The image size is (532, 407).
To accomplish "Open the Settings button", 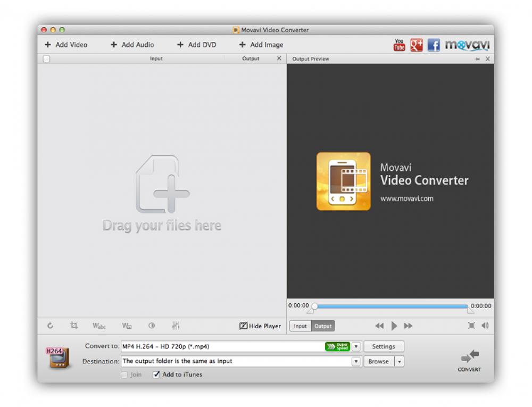I will (x=384, y=346).
